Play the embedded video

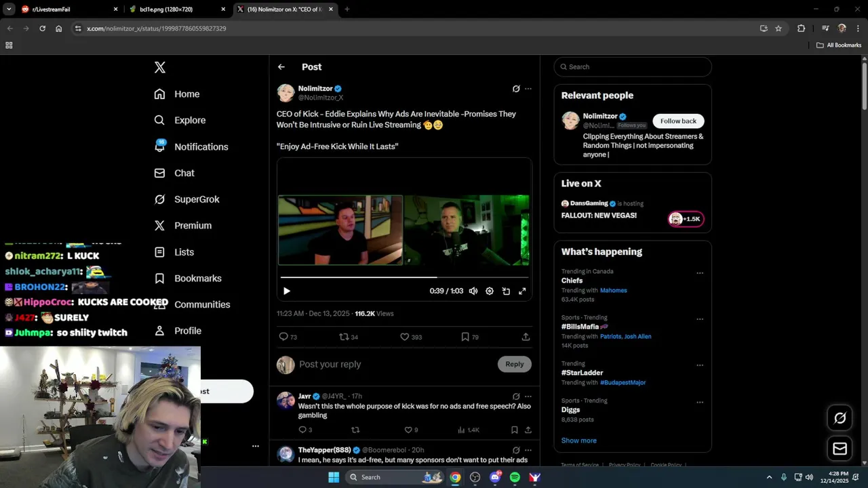tap(287, 291)
